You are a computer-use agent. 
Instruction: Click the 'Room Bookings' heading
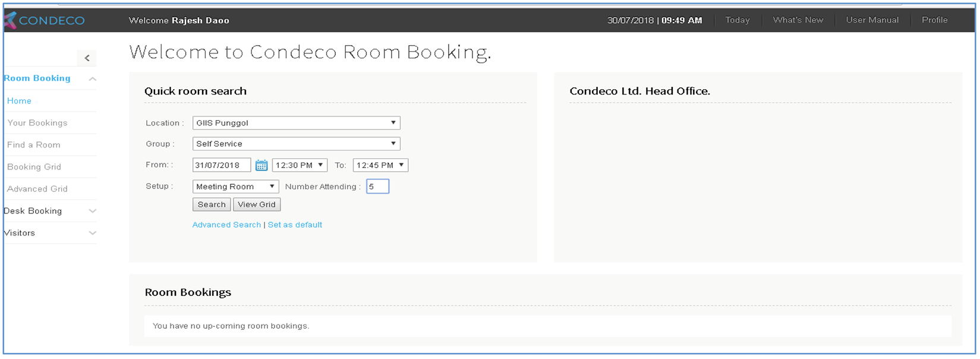[188, 292]
